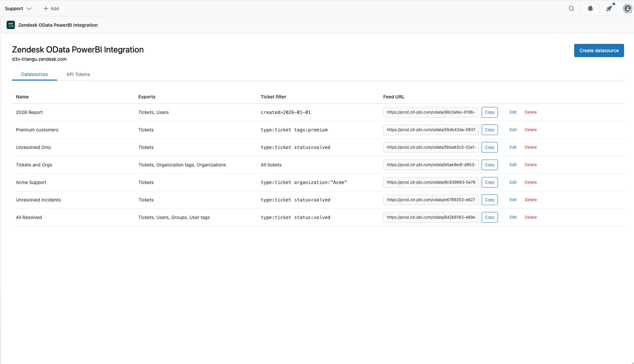Edit the Unresolved Incidents datasource
Image resolution: width=634 pixels, height=364 pixels.
[513, 200]
